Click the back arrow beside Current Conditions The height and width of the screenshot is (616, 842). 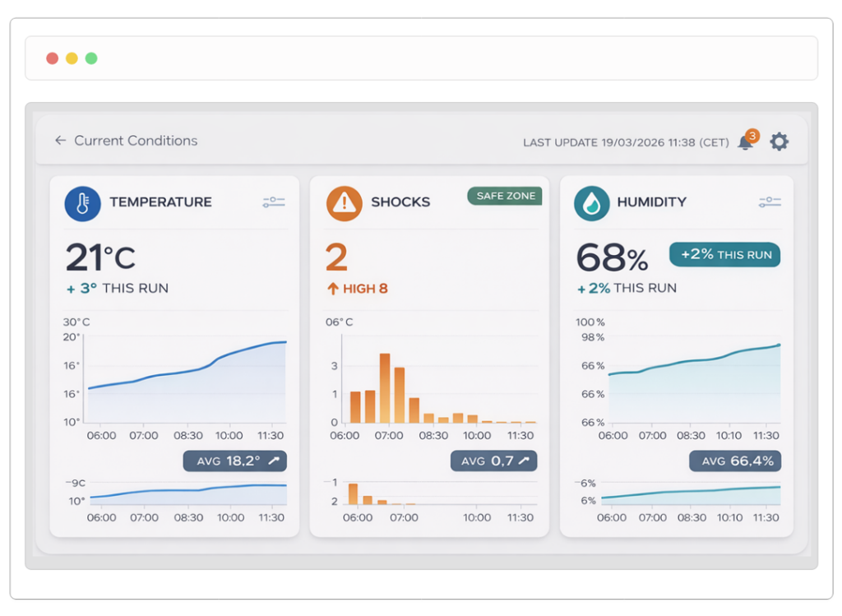pos(60,141)
